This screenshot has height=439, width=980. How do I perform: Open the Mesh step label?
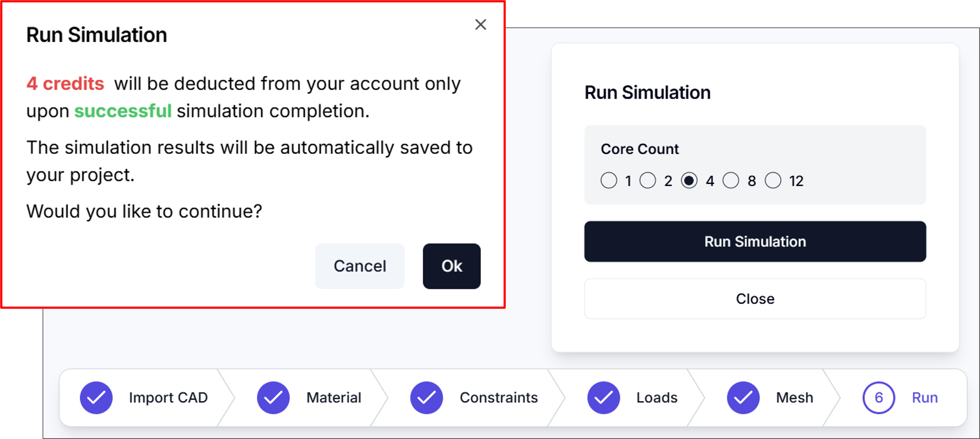(794, 397)
